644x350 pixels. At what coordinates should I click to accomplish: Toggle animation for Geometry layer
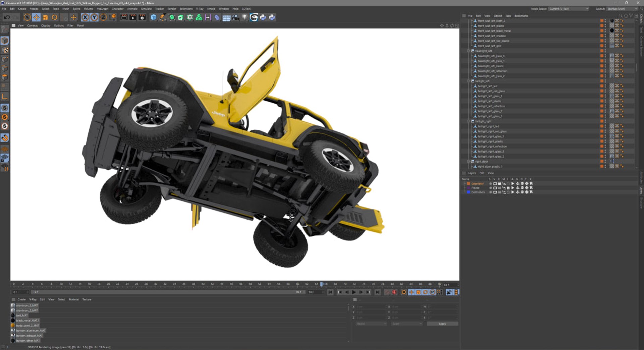click(x=513, y=184)
